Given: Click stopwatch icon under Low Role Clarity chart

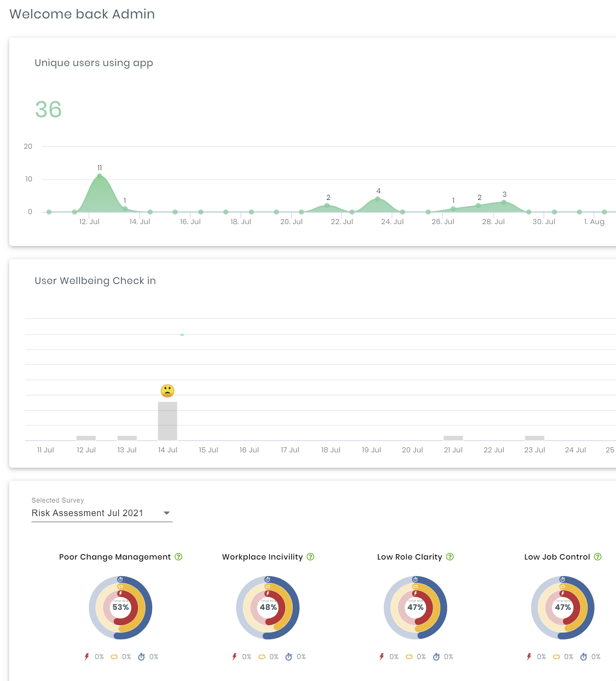Looking at the screenshot, I should click(x=436, y=657).
